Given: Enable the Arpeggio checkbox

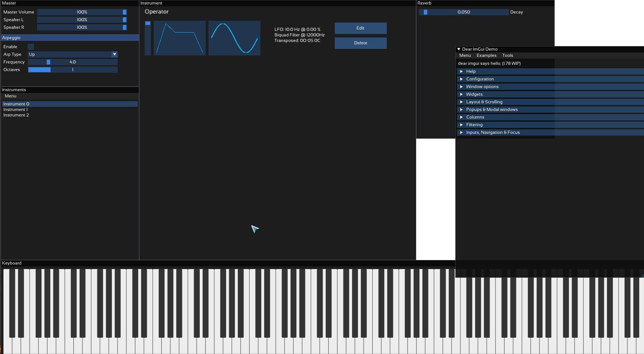Looking at the screenshot, I should (31, 47).
